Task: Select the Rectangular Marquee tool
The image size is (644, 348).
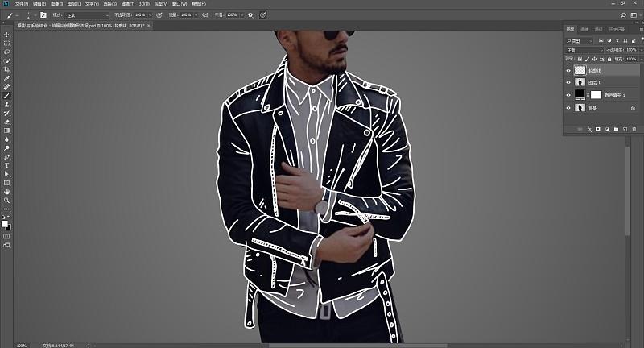Action: pos(6,43)
